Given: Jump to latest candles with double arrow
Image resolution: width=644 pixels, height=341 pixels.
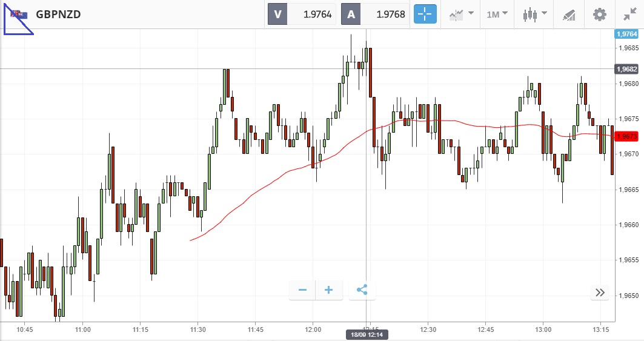Looking at the screenshot, I should [x=600, y=293].
